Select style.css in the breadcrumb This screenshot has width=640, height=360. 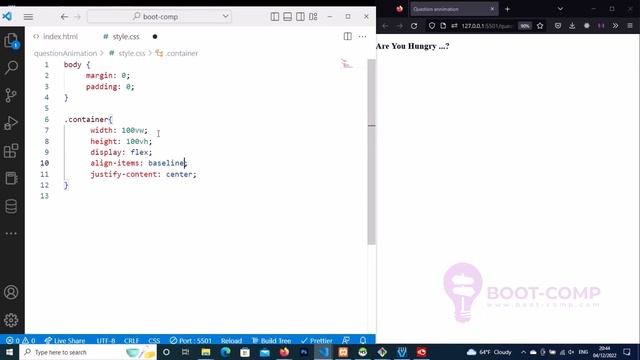(x=131, y=53)
